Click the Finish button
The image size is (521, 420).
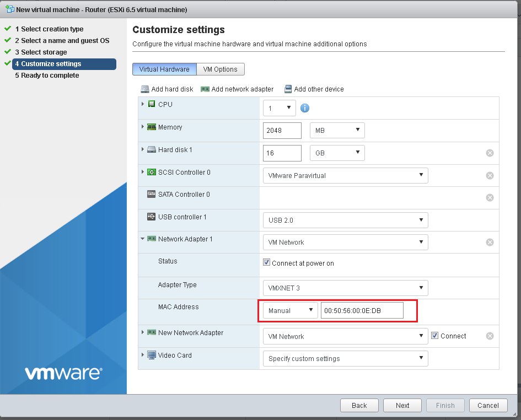pyautogui.click(x=445, y=405)
